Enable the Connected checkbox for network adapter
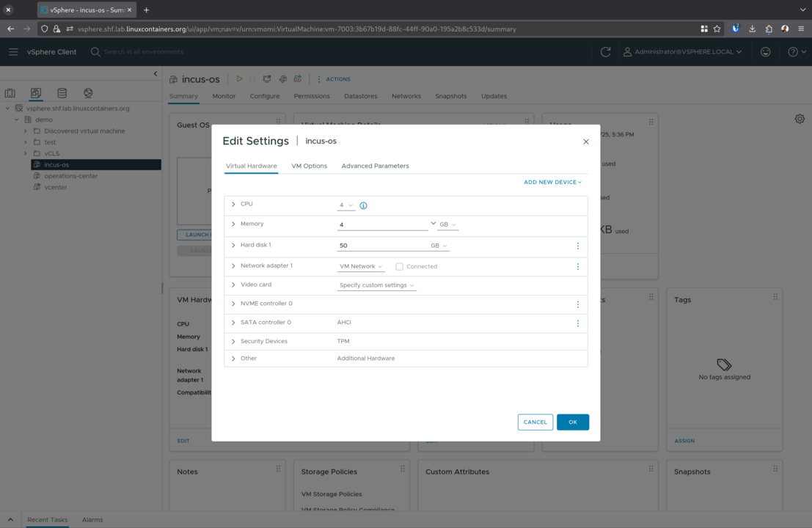 399,267
